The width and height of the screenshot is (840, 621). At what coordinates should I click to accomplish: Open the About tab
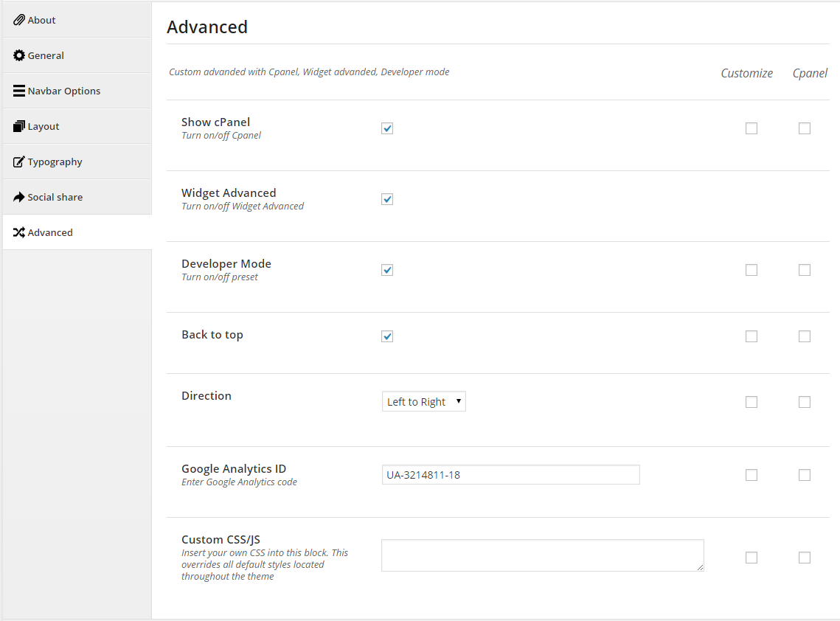(x=77, y=20)
